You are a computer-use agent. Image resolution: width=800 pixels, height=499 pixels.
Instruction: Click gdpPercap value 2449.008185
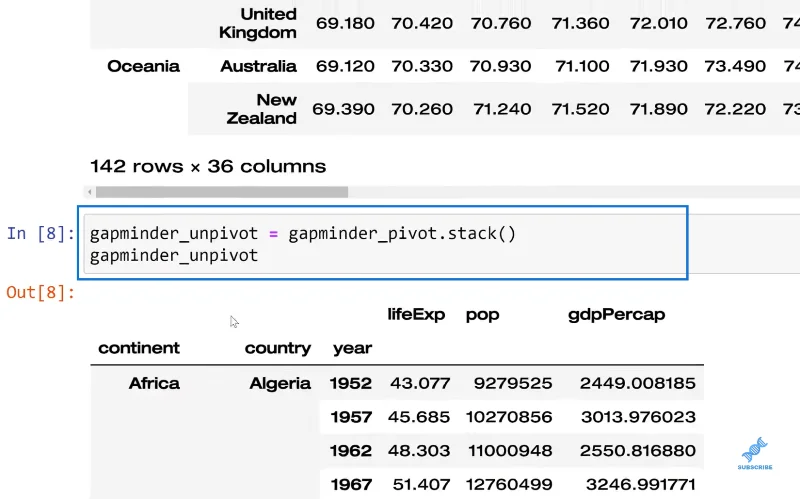pos(638,383)
